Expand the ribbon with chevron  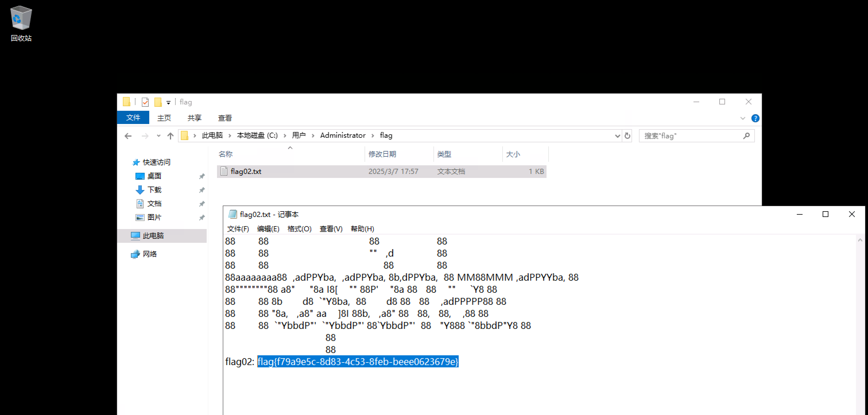[743, 118]
